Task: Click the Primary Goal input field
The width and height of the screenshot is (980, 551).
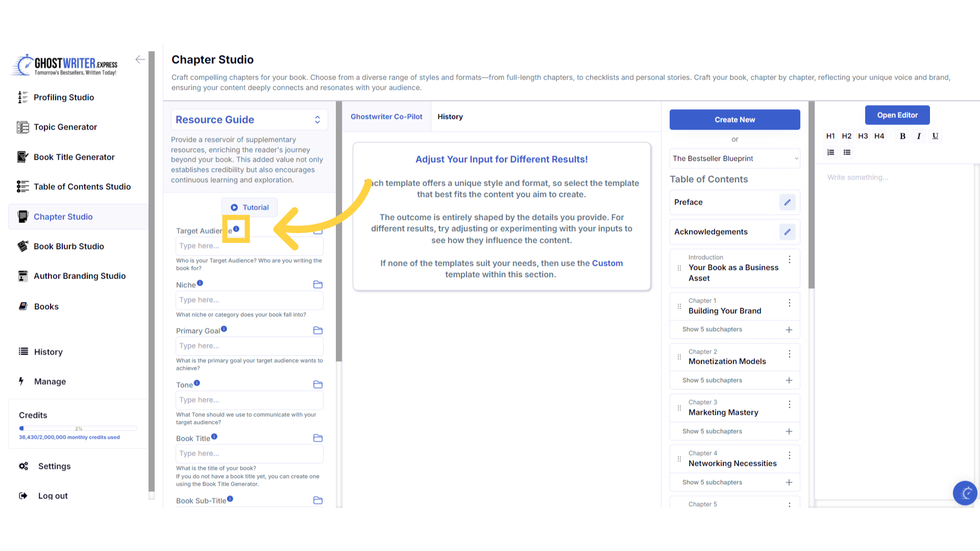Action: tap(249, 346)
